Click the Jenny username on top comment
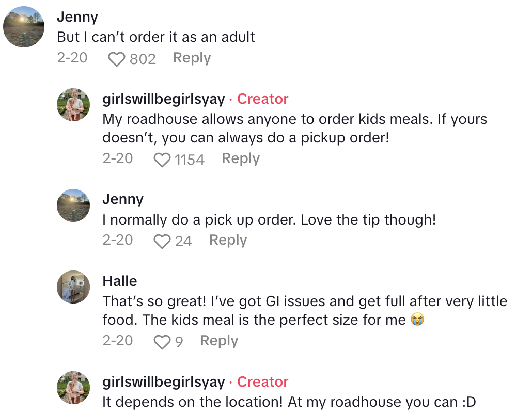This screenshot has width=532, height=414. [77, 17]
